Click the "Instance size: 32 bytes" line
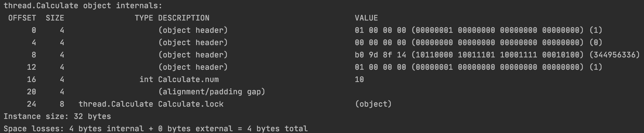 click(57, 116)
